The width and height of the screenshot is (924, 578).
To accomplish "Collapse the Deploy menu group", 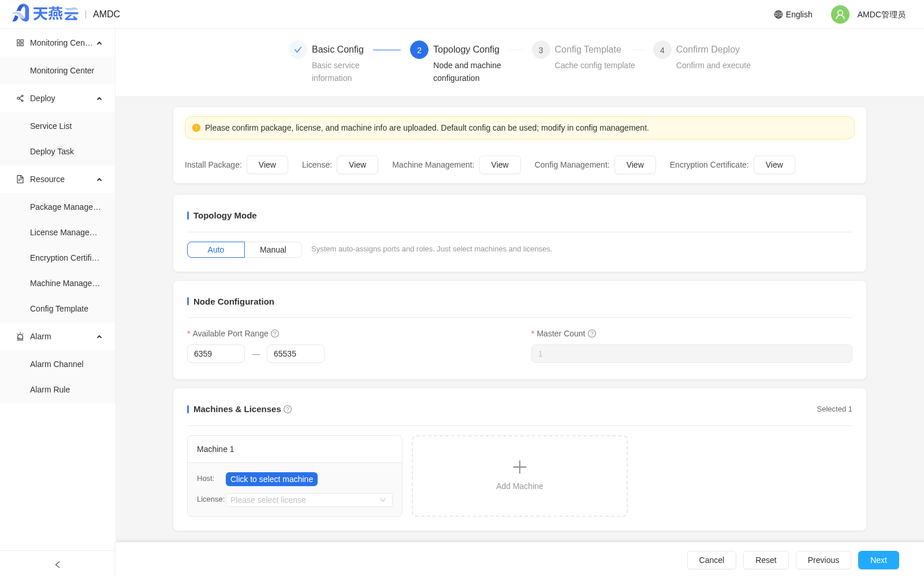I will point(99,99).
